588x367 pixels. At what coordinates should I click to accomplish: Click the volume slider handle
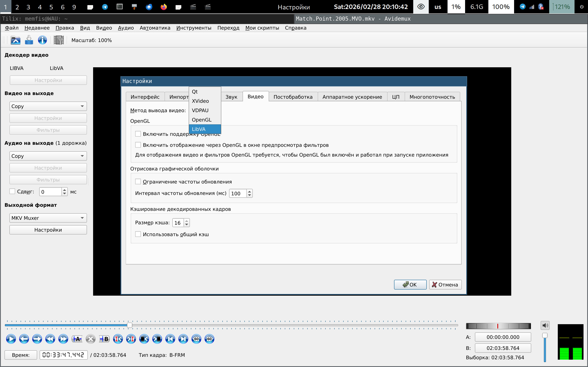click(545, 336)
